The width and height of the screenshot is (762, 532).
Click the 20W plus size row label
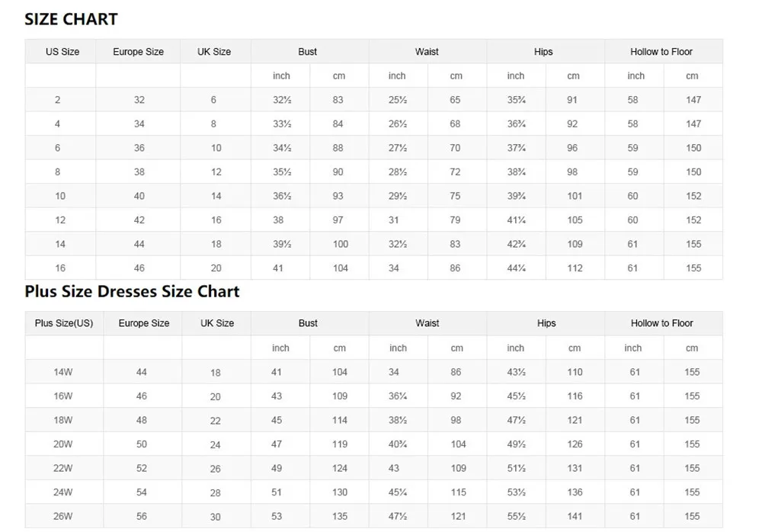[63, 444]
